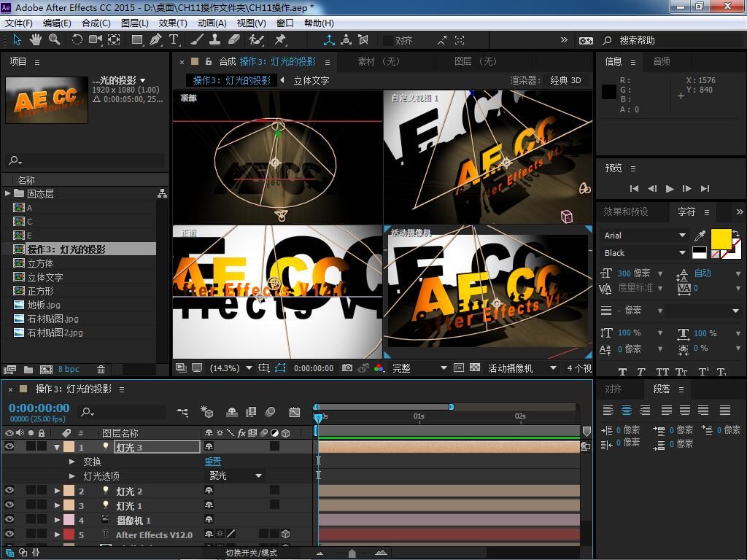Toggle the transparency grid icon
The width and height of the screenshot is (747, 560).
[475, 368]
